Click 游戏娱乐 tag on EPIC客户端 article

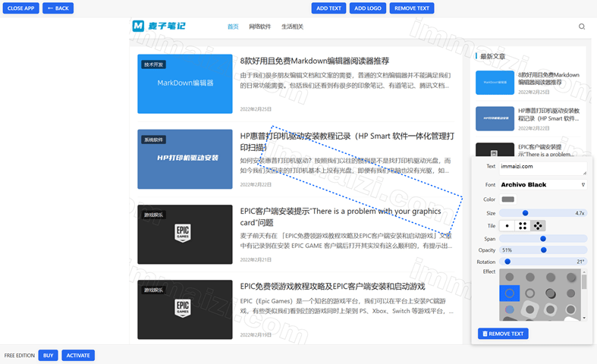point(153,215)
